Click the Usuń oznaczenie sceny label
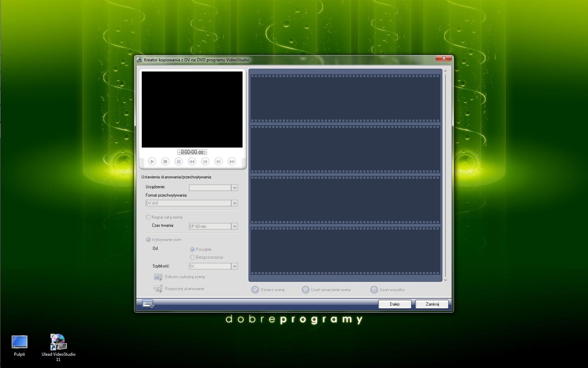Viewport: 588px width, 368px height. (331, 290)
